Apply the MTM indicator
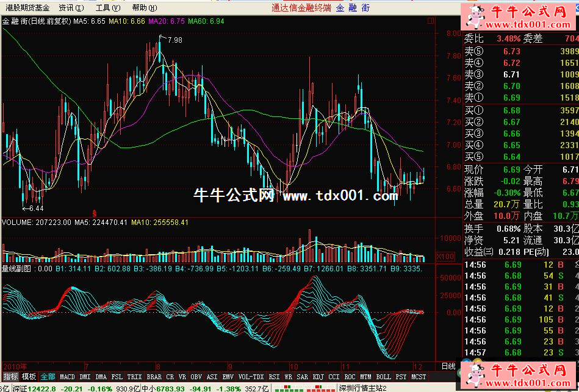 pos(365,377)
